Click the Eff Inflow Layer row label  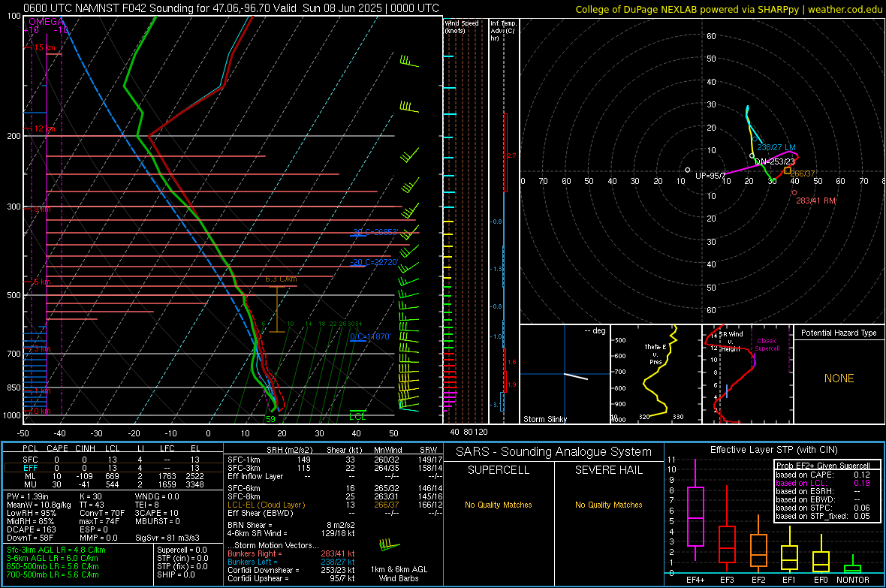click(255, 476)
